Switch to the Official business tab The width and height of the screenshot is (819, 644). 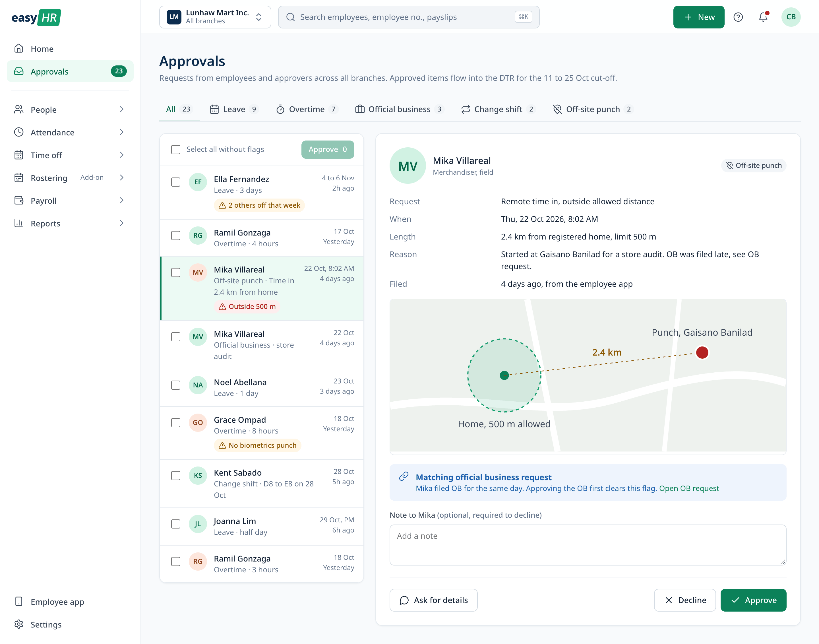(x=399, y=109)
